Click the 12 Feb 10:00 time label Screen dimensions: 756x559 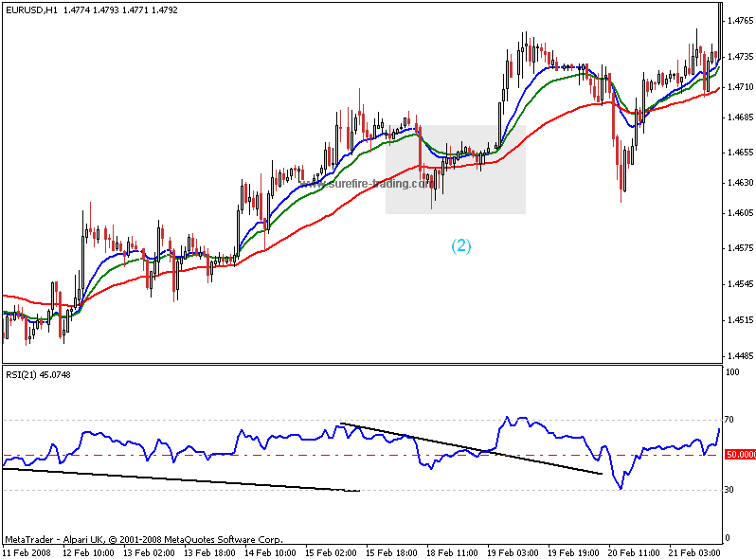(x=89, y=552)
